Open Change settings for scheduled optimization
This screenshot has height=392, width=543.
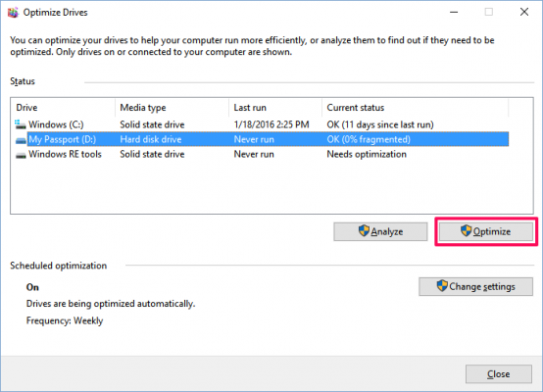475,287
